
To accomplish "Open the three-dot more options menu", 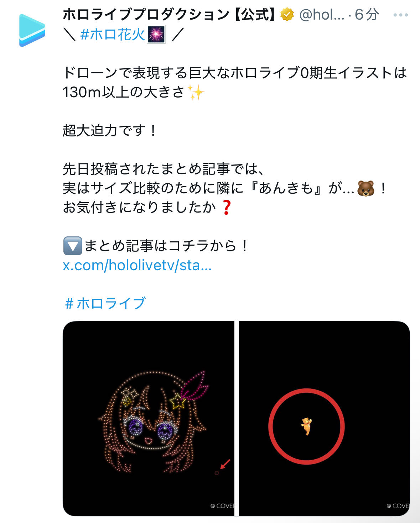I will coord(400,15).
